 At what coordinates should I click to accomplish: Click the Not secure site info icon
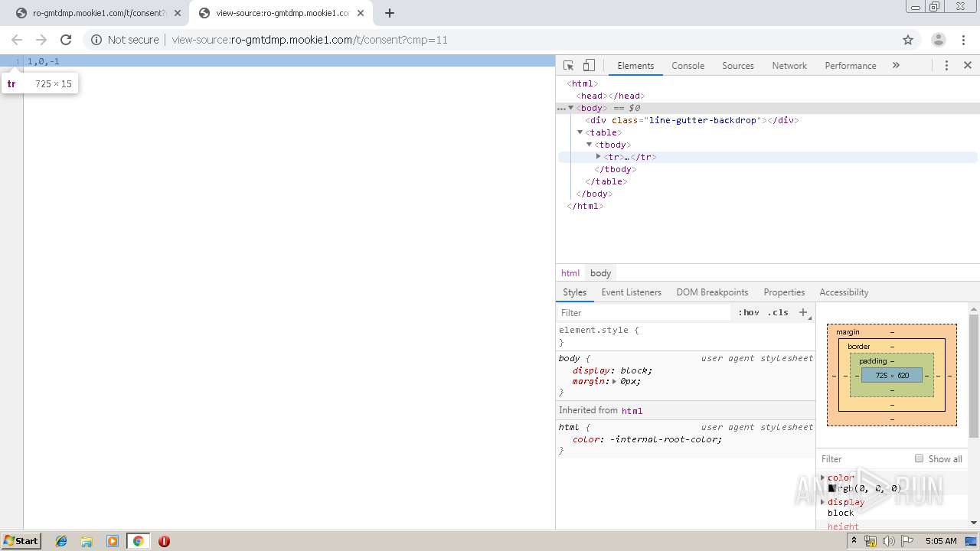coord(96,40)
